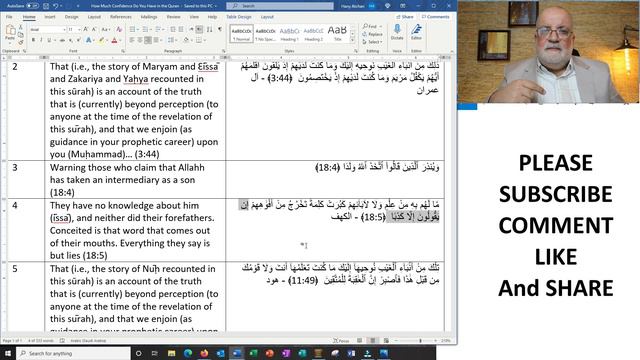Image resolution: width=640 pixels, height=360 pixels.
Task: Toggle Underline formatting
Action: click(x=49, y=40)
